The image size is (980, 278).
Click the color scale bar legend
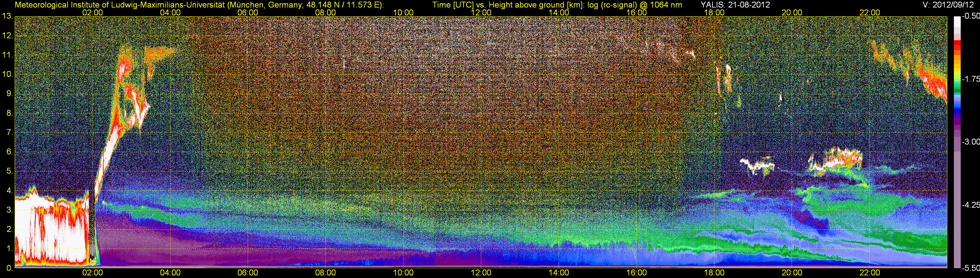point(957,142)
